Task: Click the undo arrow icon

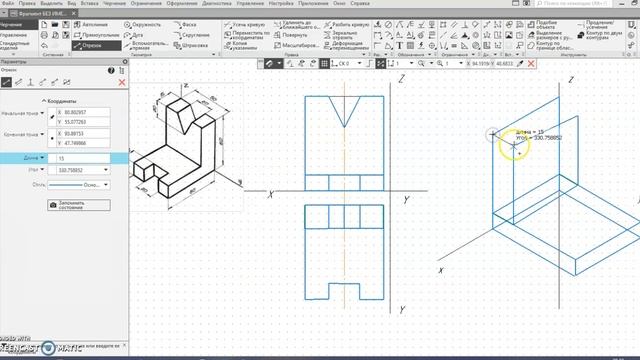Action: tap(44, 45)
